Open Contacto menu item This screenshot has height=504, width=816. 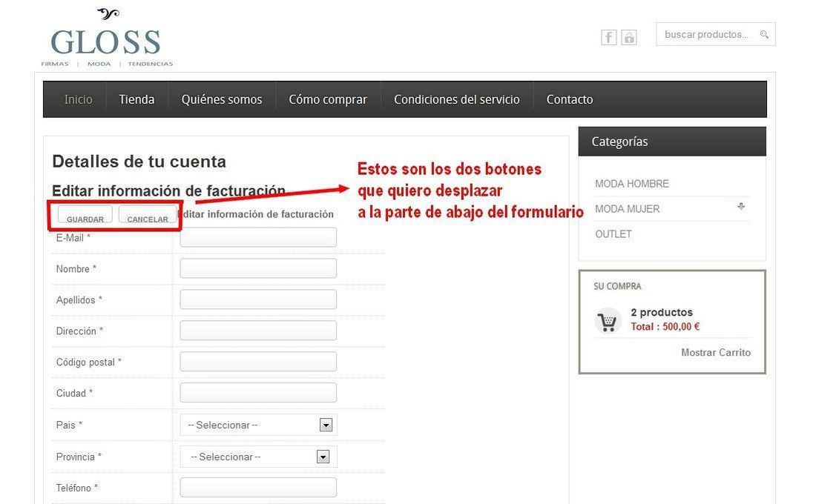569,99
